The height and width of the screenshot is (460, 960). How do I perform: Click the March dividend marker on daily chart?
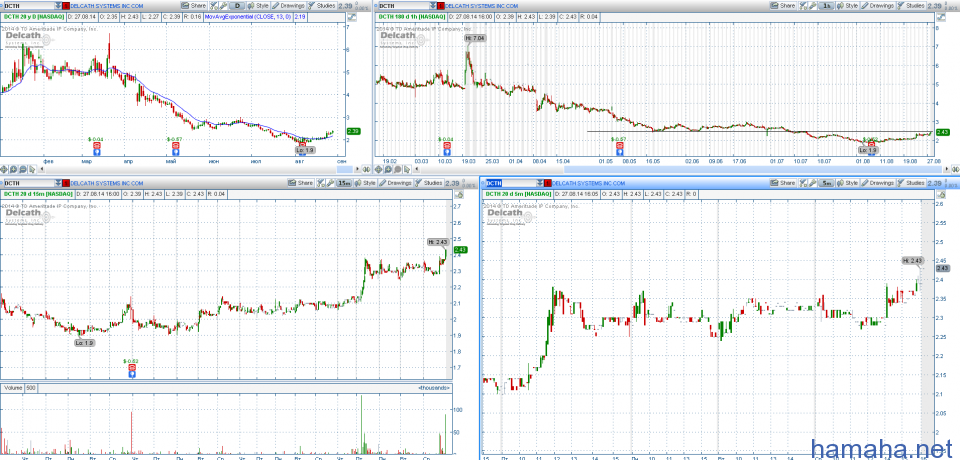click(96, 146)
